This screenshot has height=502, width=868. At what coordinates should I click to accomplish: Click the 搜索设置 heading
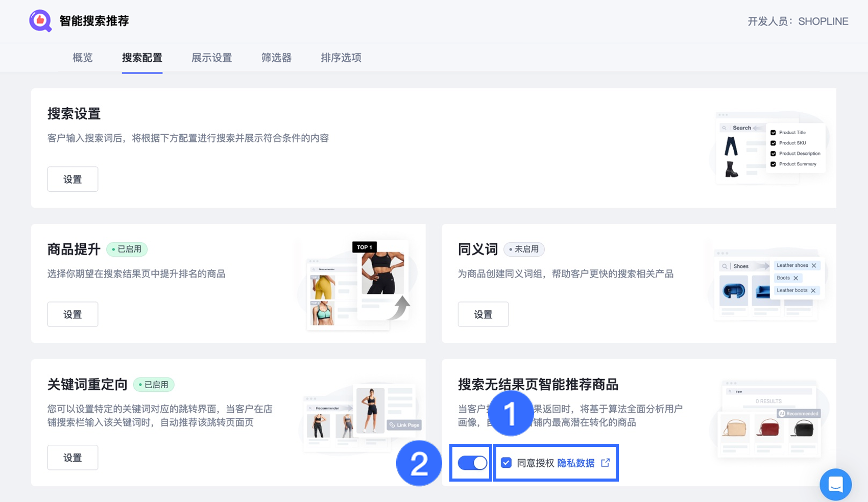[74, 113]
